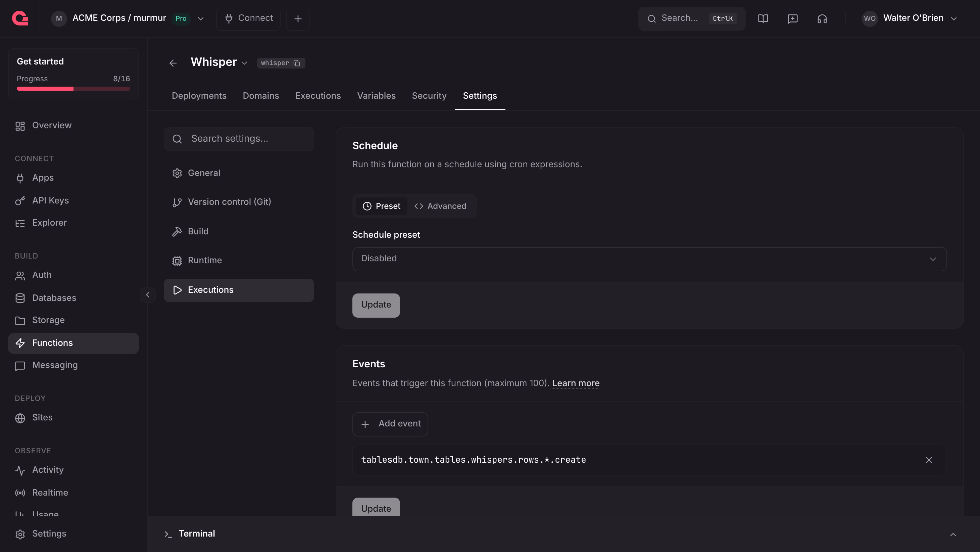This screenshot has height=552, width=980.
Task: Open the global Search box
Action: pyautogui.click(x=692, y=18)
